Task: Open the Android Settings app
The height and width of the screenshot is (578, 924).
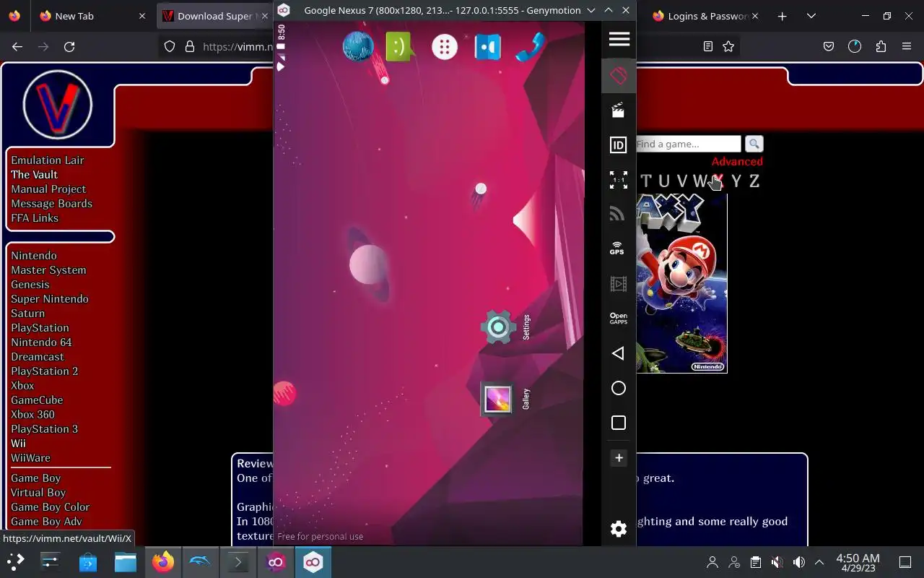Action: (498, 327)
